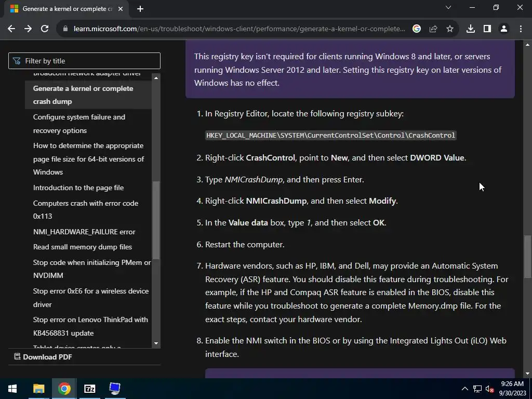Click page scrollbar down arrow
532x399 pixels.
click(x=527, y=374)
